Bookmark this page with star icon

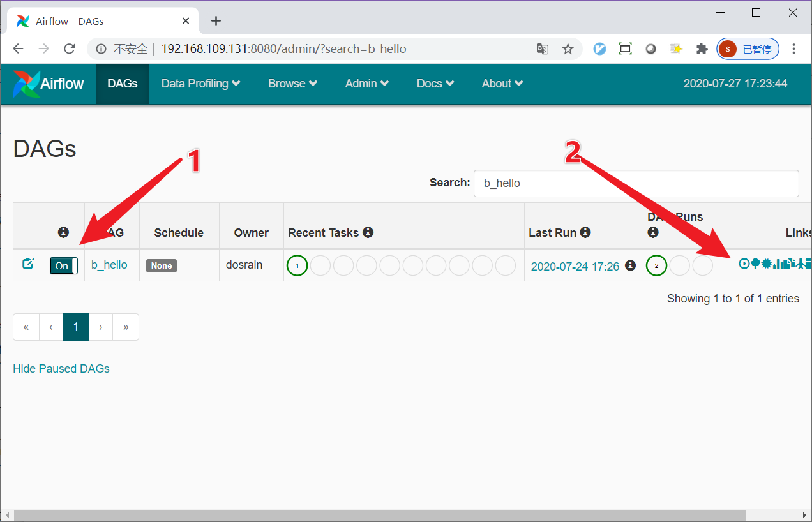point(568,49)
